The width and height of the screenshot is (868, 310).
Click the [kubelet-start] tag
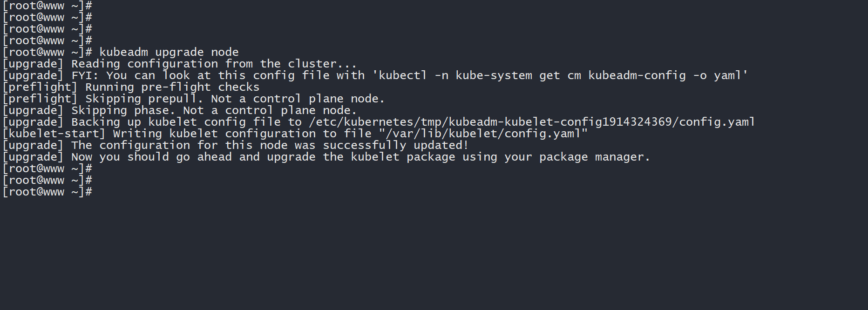tap(54, 134)
